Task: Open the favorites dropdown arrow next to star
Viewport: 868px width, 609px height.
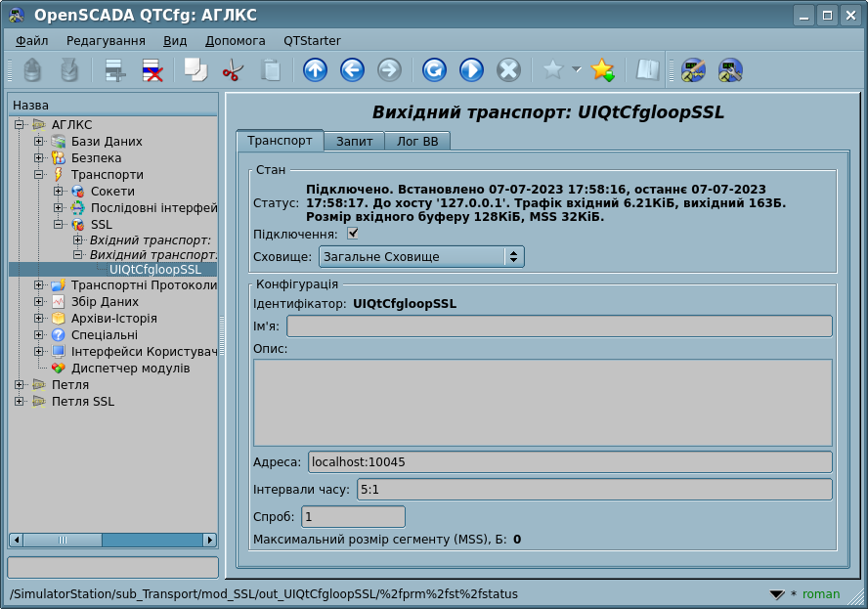Action: tap(577, 69)
